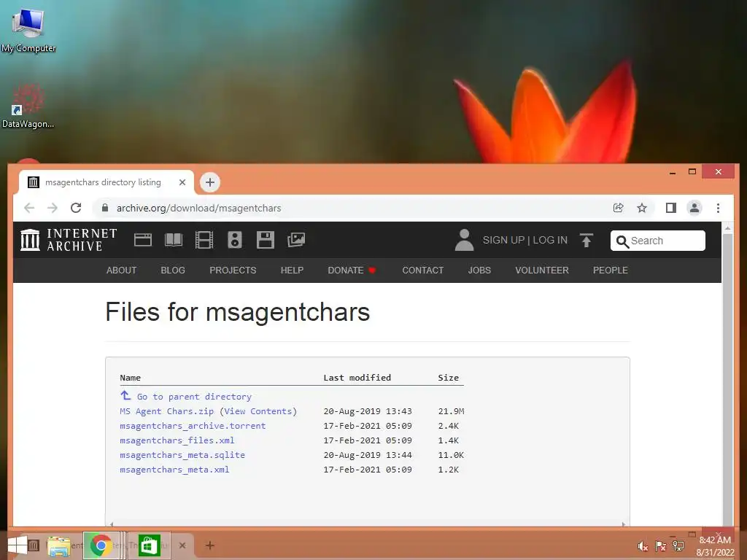
Task: Open the Store taskbar icon
Action: [x=149, y=545]
